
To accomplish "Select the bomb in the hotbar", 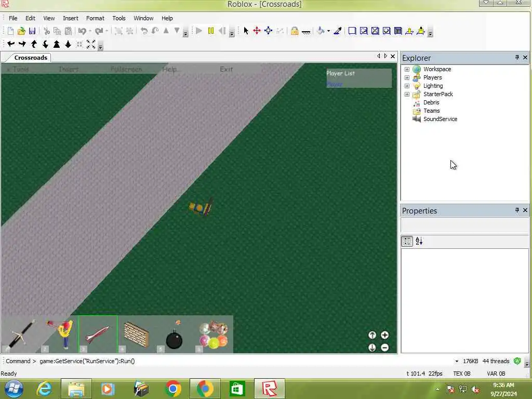I will coord(175,334).
